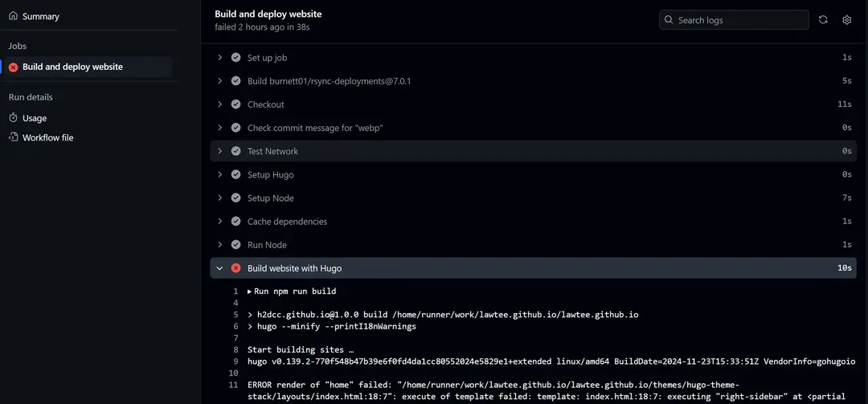The height and width of the screenshot is (404, 868).
Task: Select log line number 9
Action: click(x=235, y=361)
